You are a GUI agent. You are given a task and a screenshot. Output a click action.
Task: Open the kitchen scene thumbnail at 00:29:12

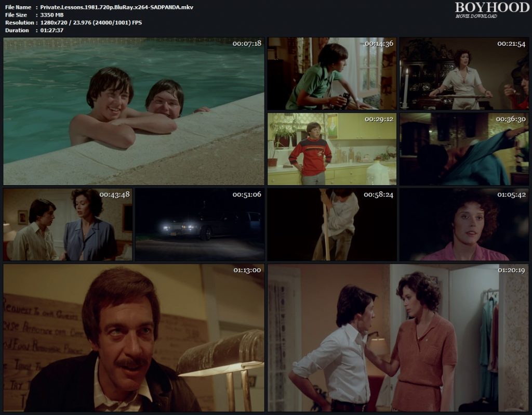332,148
